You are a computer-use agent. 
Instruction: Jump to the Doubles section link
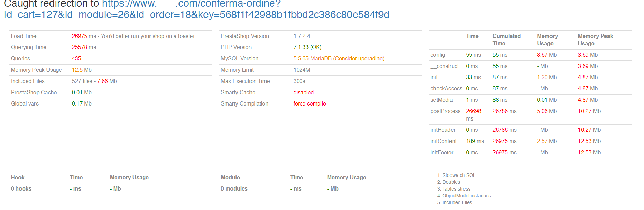(451, 182)
